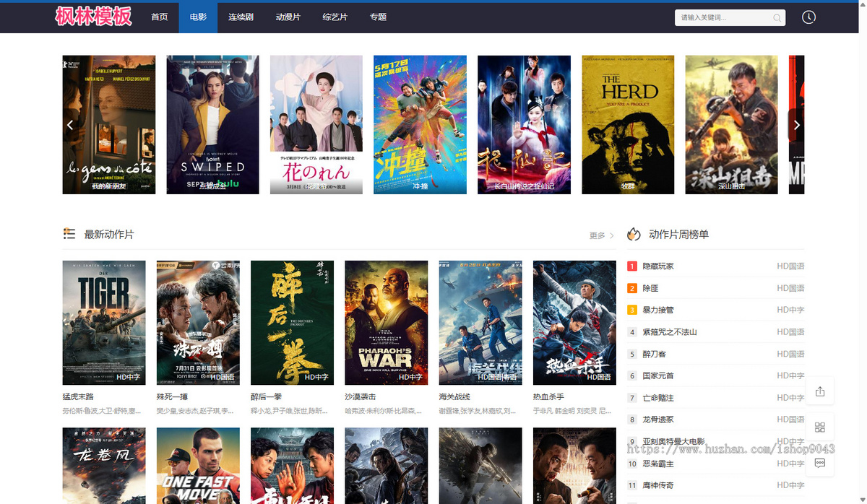Slide carousel right with next arrow
This screenshot has height=504, width=867.
796,125
